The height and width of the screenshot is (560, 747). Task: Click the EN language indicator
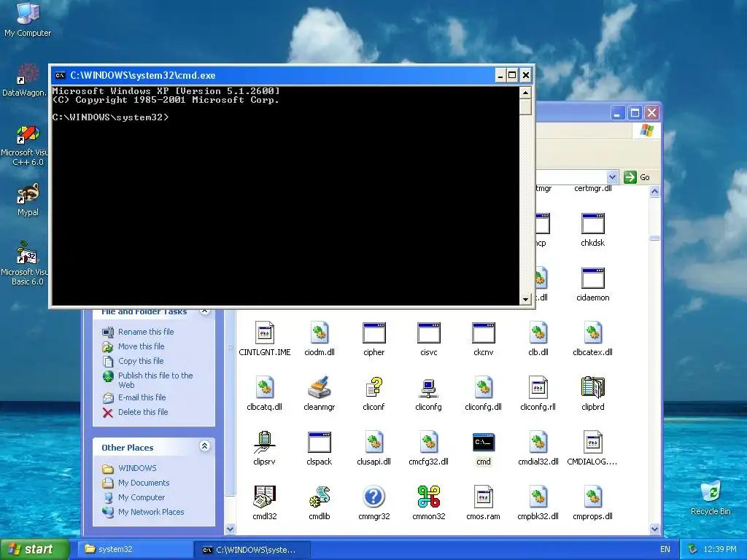pyautogui.click(x=665, y=550)
